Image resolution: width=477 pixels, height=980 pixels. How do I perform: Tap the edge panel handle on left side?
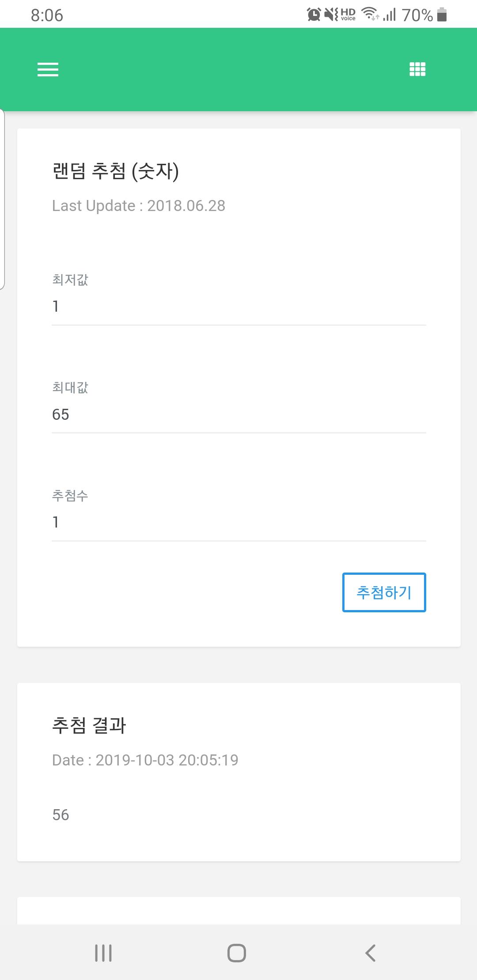click(2, 200)
